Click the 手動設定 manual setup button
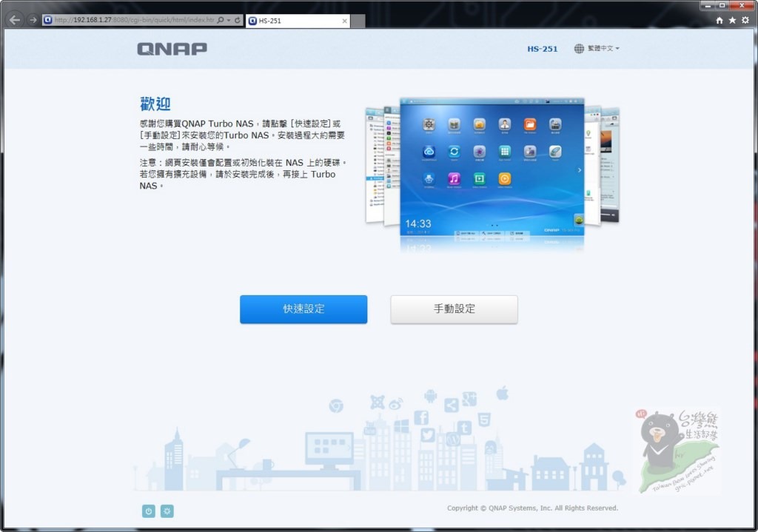Viewport: 758px width, 532px height. (x=454, y=309)
